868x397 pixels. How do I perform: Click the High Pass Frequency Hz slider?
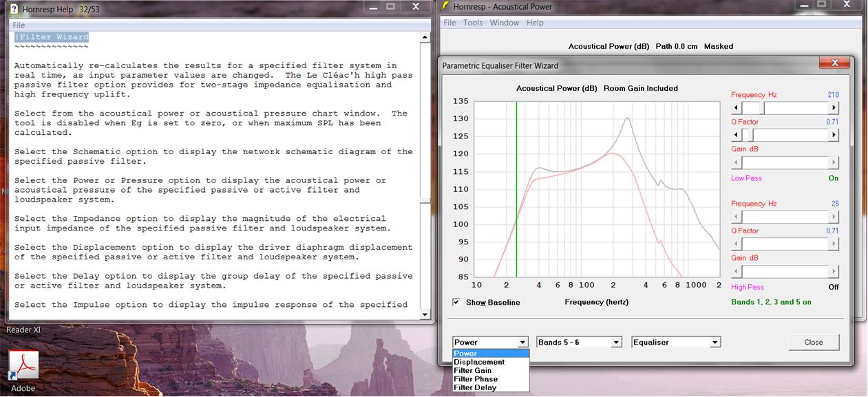pos(785,217)
